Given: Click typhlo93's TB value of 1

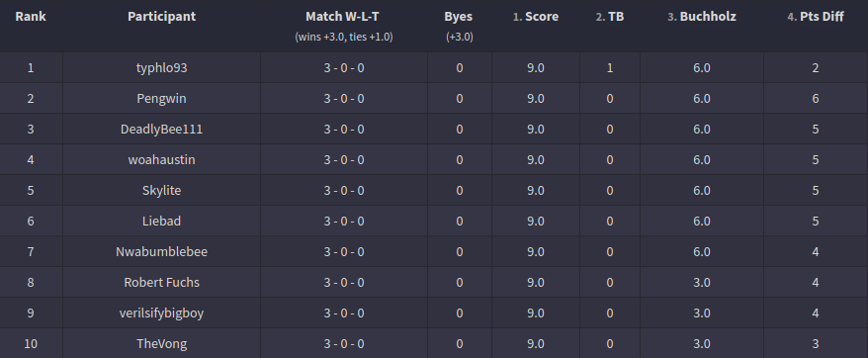Looking at the screenshot, I should (610, 67).
